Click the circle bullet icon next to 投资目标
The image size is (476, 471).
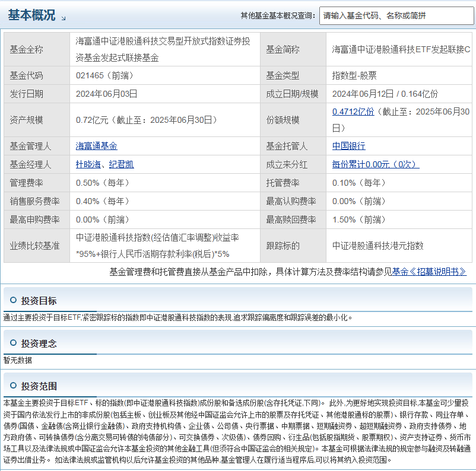[13, 300]
